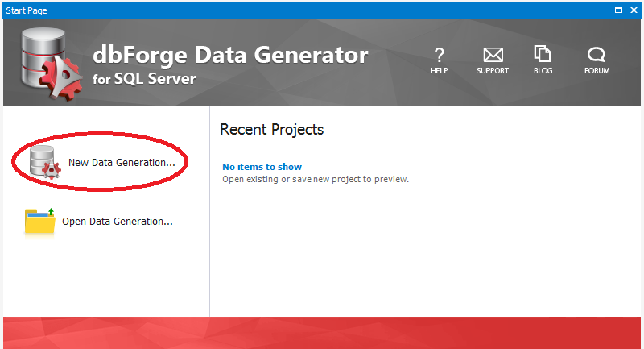
Task: Click the Recent Projects heading
Action: click(272, 130)
